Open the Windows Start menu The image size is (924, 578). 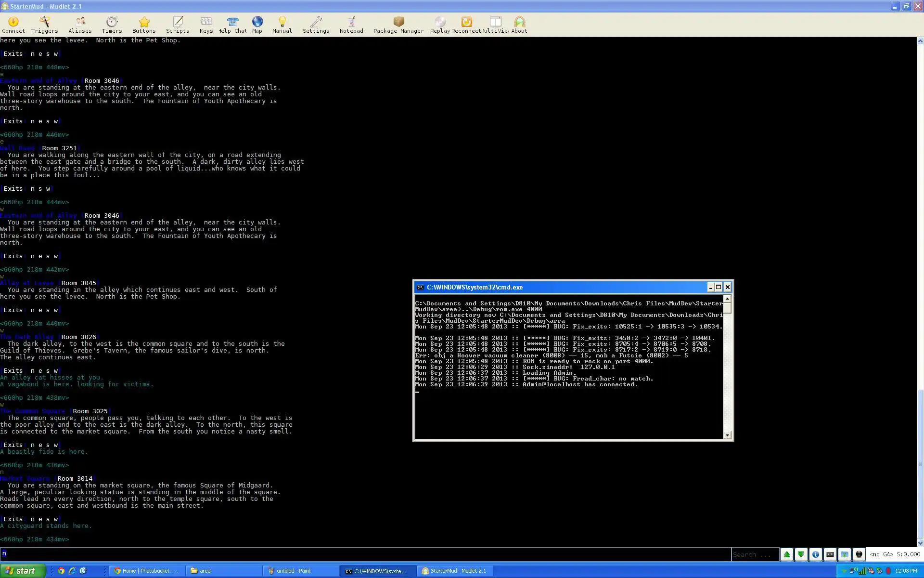pos(23,571)
